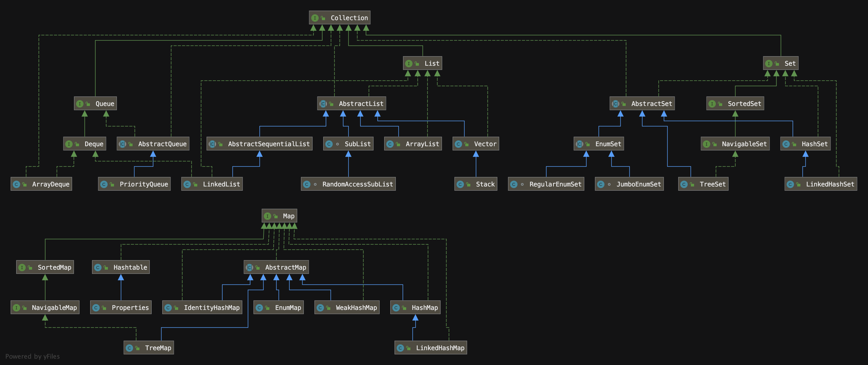Click the package-private dot icon on SubList
This screenshot has width=868, height=365.
(x=337, y=144)
